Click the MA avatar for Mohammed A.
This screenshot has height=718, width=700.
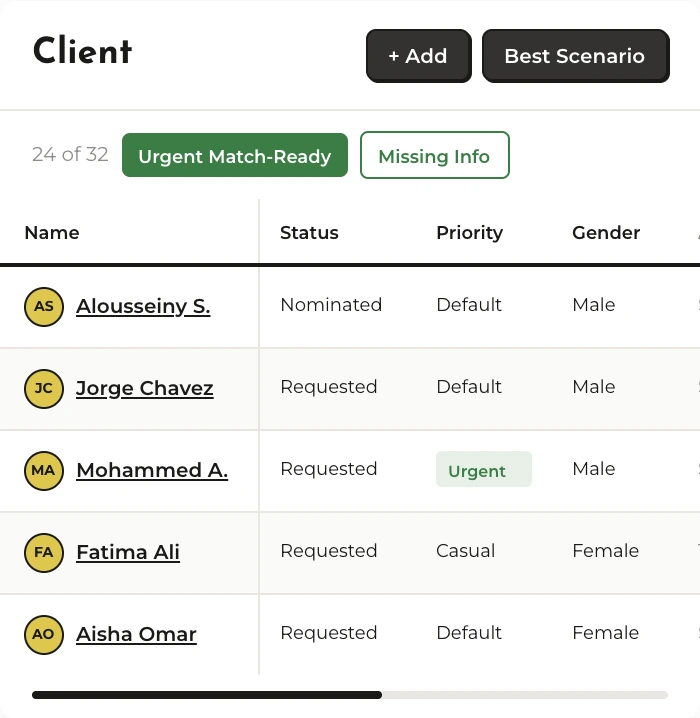click(44, 471)
